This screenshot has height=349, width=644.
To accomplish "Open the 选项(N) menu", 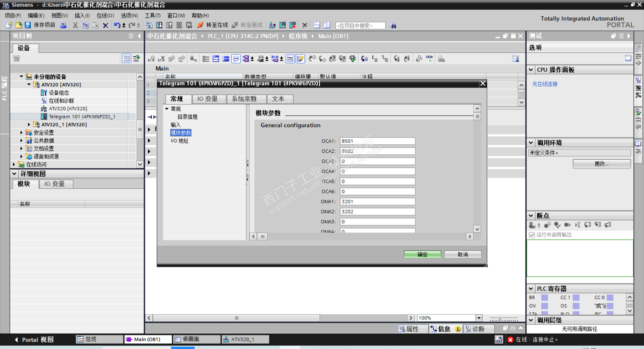I will tap(129, 15).
